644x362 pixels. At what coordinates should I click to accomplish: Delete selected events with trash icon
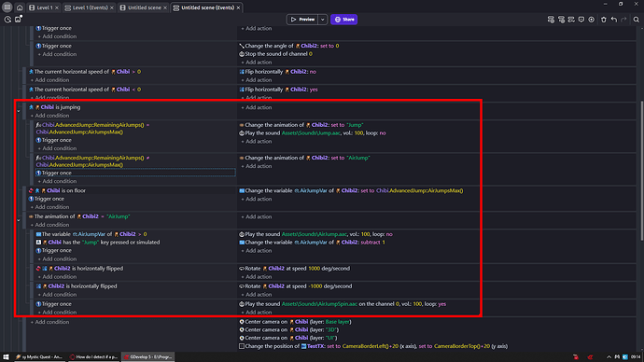point(603,20)
